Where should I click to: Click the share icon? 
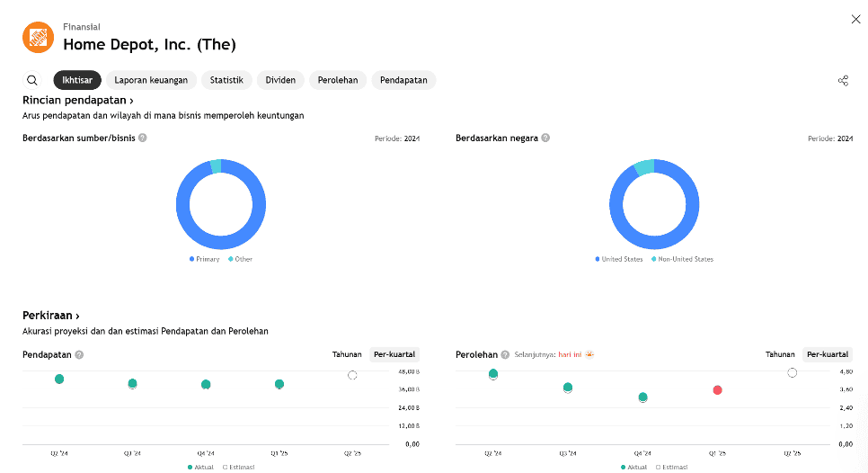843,81
